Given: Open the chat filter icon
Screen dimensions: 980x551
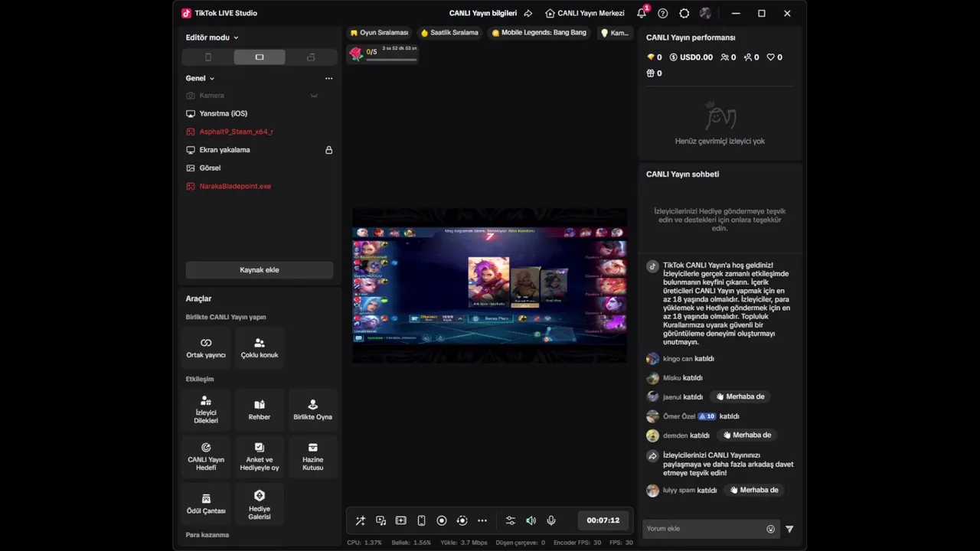Looking at the screenshot, I should tap(789, 529).
